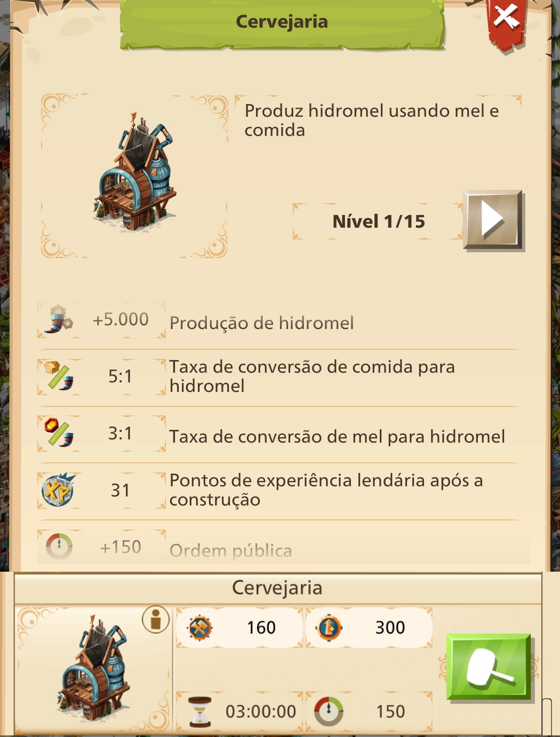Image resolution: width=560 pixels, height=737 pixels.
Task: Click the green hammer build button
Action: [x=489, y=667]
